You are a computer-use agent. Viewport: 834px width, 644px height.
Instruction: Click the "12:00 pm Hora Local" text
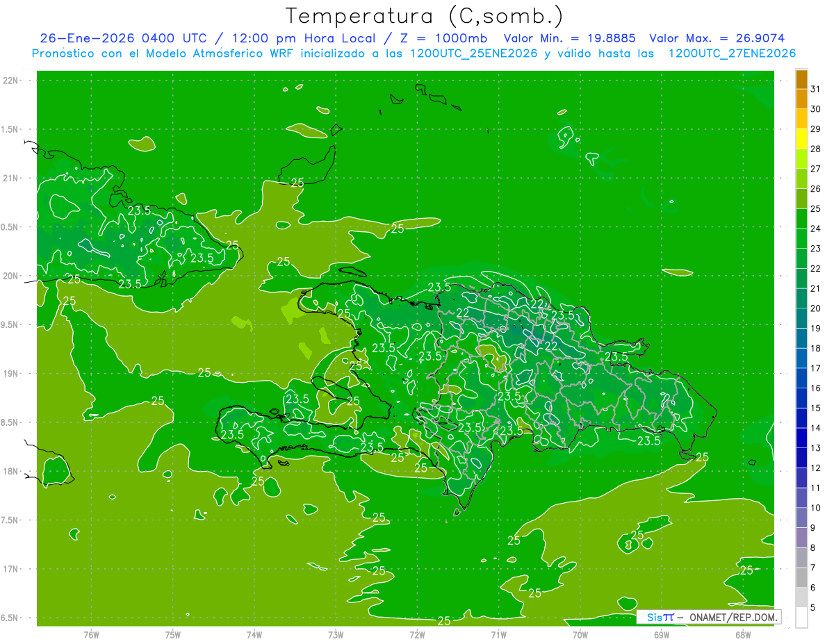(x=303, y=39)
